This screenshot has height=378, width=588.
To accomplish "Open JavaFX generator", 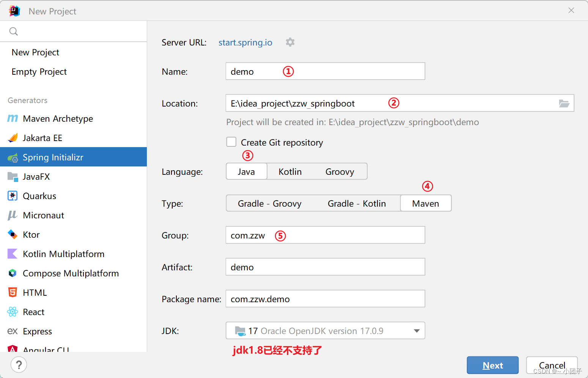I will pos(73,177).
